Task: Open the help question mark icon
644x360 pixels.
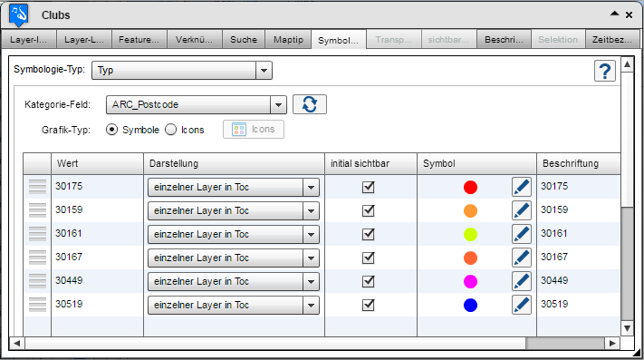Action: pos(604,71)
